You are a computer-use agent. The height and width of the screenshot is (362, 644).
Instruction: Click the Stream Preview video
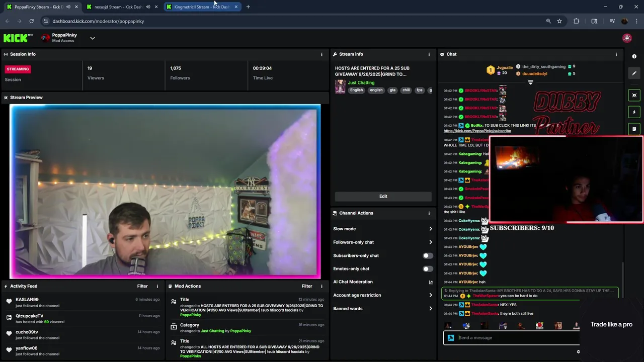pyautogui.click(x=165, y=192)
